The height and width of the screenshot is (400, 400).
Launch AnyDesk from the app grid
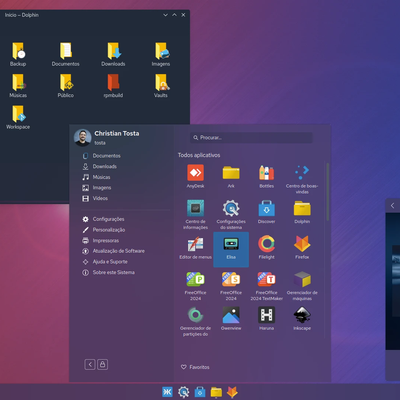195,176
